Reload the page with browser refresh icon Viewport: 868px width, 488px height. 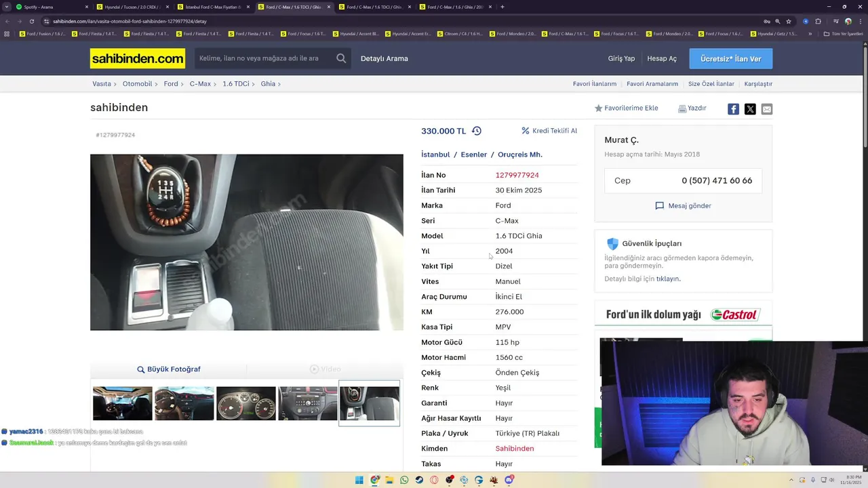tap(31, 21)
